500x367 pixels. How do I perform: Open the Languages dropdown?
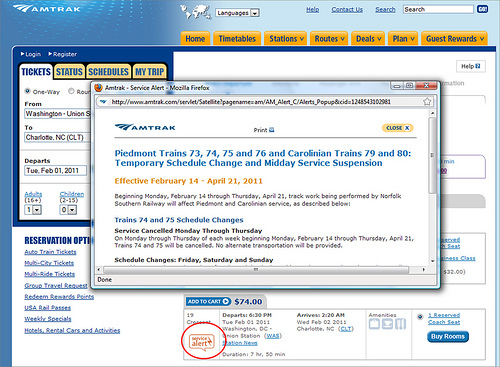click(237, 13)
